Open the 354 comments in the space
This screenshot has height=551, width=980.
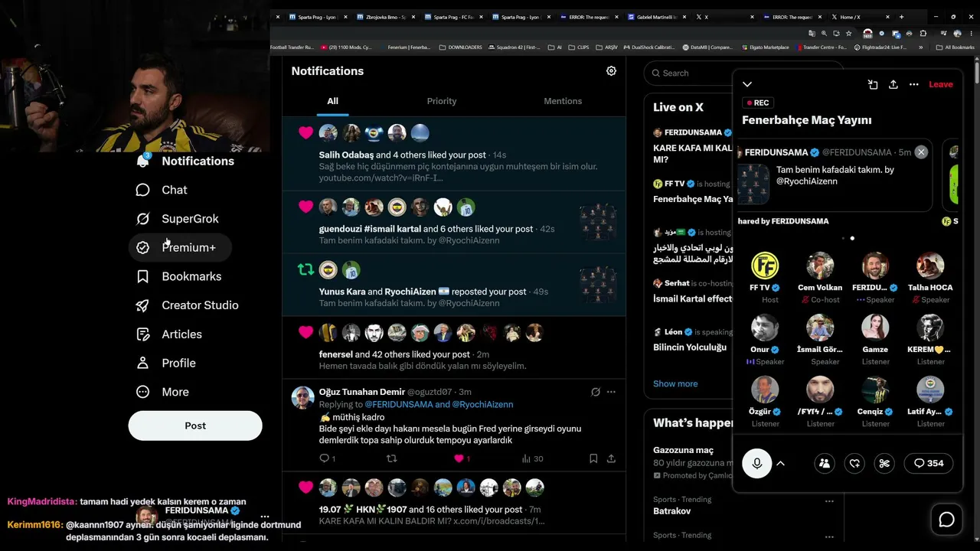pos(929,463)
